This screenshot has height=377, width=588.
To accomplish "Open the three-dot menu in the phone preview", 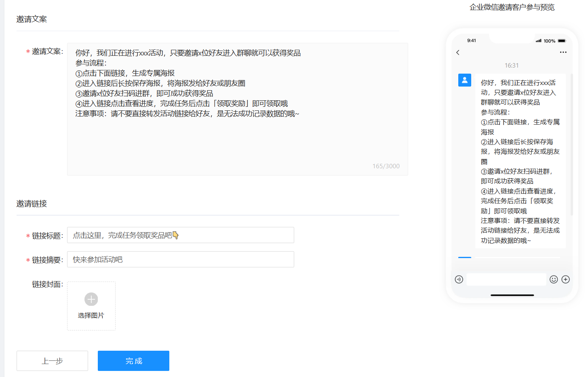I will pyautogui.click(x=563, y=53).
